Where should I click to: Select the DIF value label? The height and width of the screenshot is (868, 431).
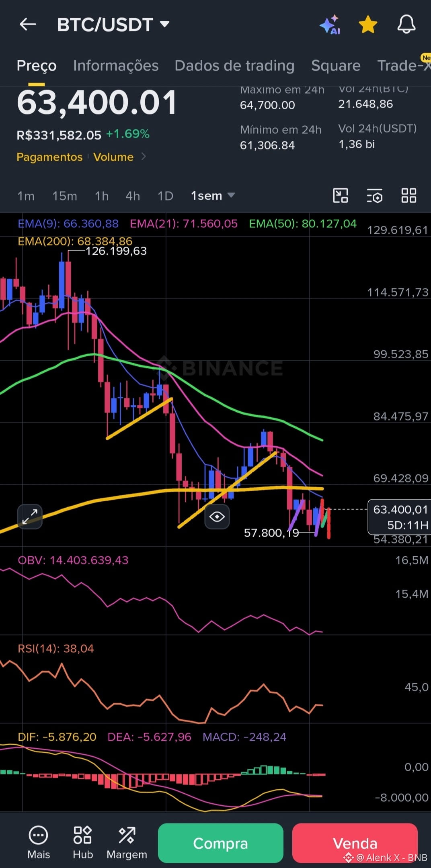click(57, 737)
